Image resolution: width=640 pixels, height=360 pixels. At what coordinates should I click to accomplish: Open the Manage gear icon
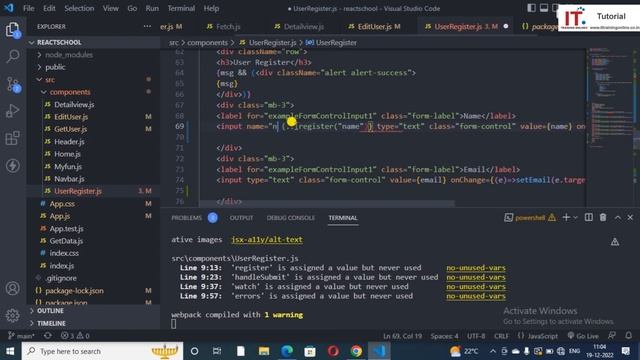pos(13,315)
